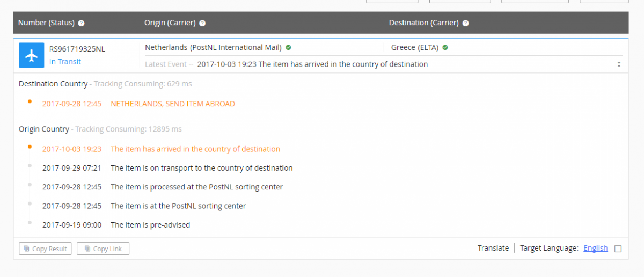Click green check icon beside PostNL International Mail

tap(288, 47)
